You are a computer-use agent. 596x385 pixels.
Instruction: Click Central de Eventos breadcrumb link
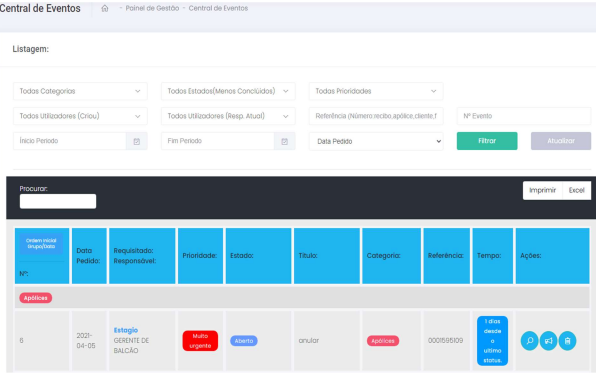218,8
